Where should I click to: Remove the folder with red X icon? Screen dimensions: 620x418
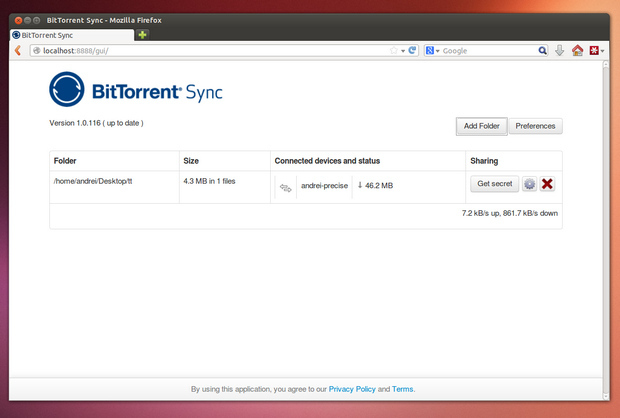point(547,184)
